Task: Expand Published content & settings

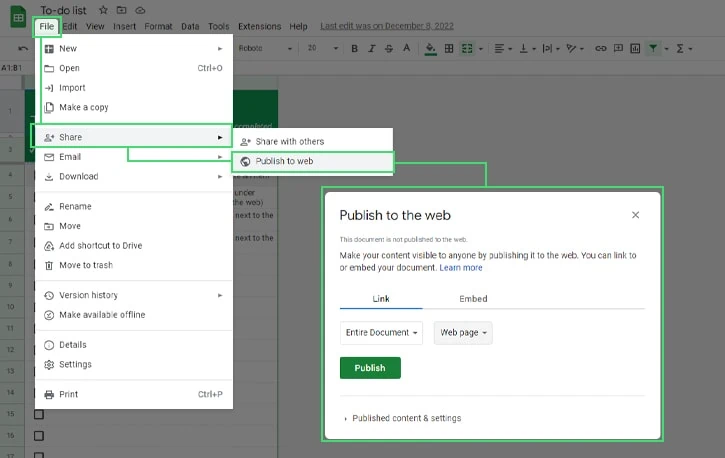Action: coord(402,418)
